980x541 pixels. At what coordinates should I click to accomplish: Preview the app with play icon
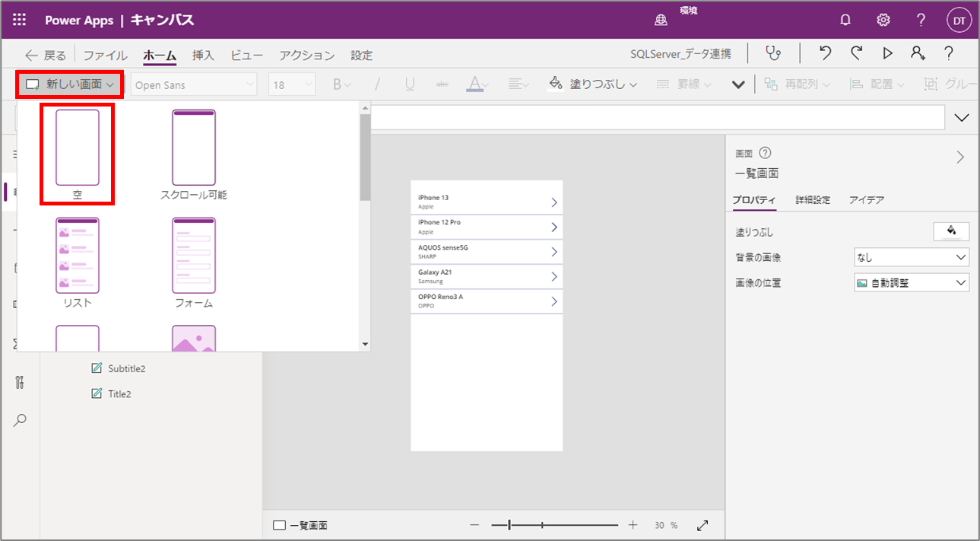[x=887, y=53]
